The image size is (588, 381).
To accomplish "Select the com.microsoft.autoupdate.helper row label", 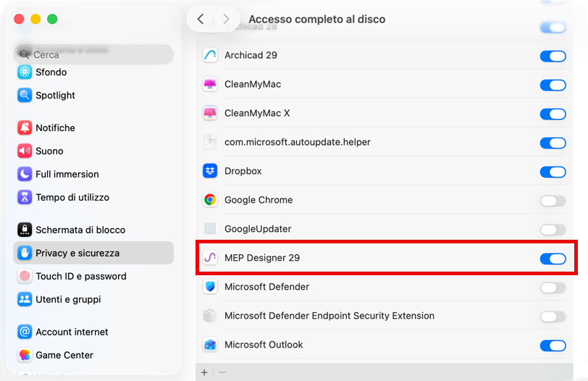I will coord(298,142).
